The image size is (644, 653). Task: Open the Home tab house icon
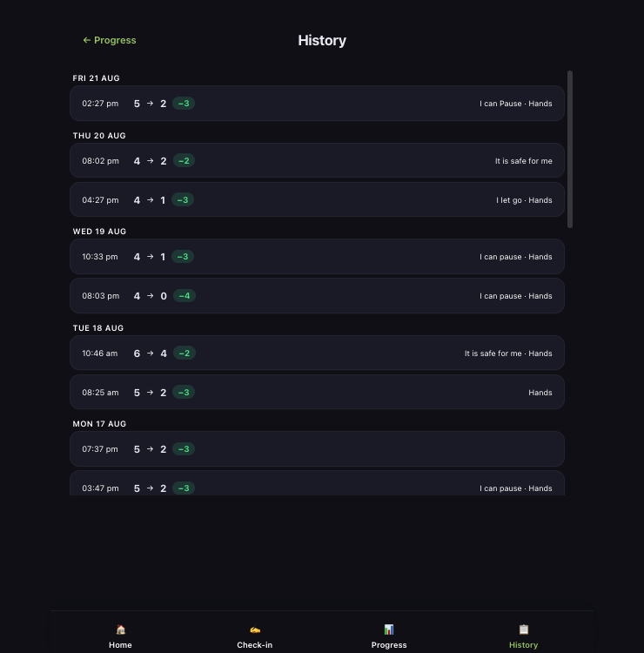[x=120, y=629]
